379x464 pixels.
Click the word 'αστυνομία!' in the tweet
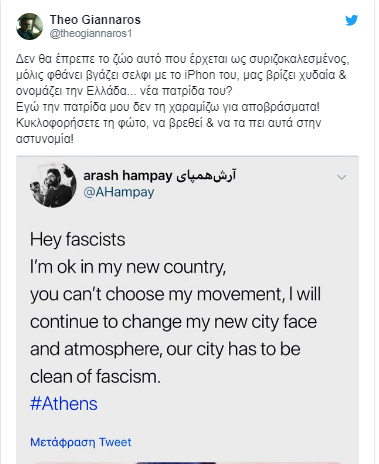click(45, 139)
